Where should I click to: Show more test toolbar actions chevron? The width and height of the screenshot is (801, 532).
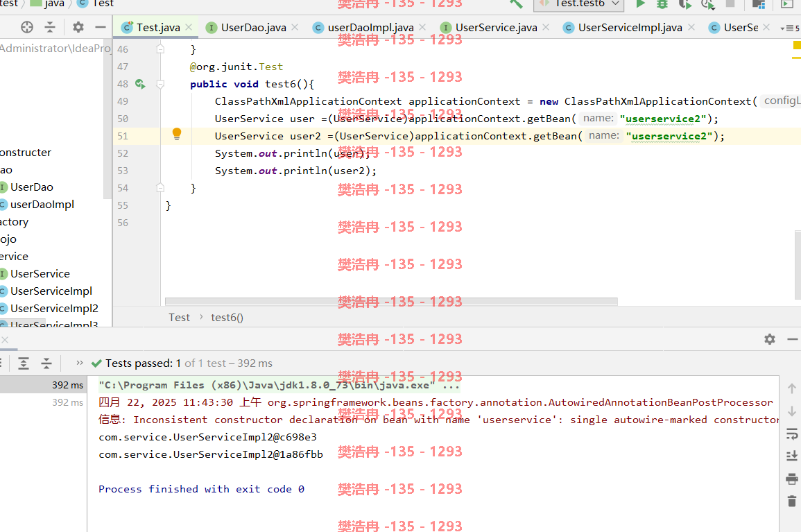(79, 363)
